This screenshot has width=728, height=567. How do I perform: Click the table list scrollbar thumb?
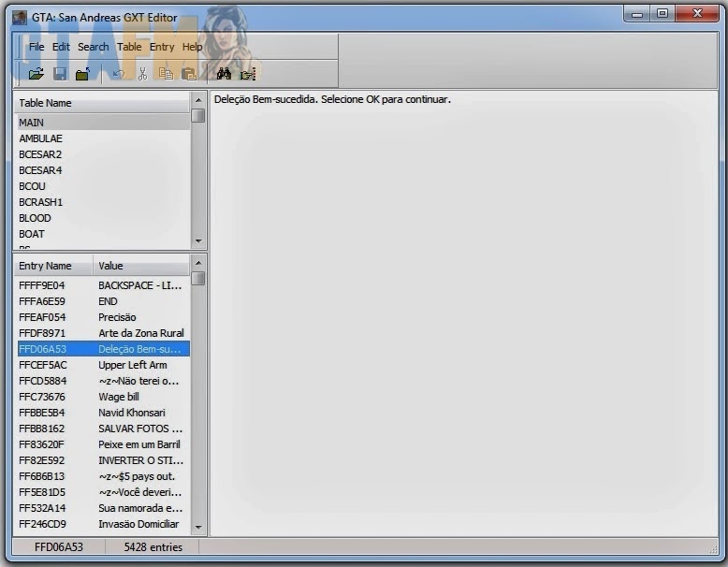tap(198, 115)
